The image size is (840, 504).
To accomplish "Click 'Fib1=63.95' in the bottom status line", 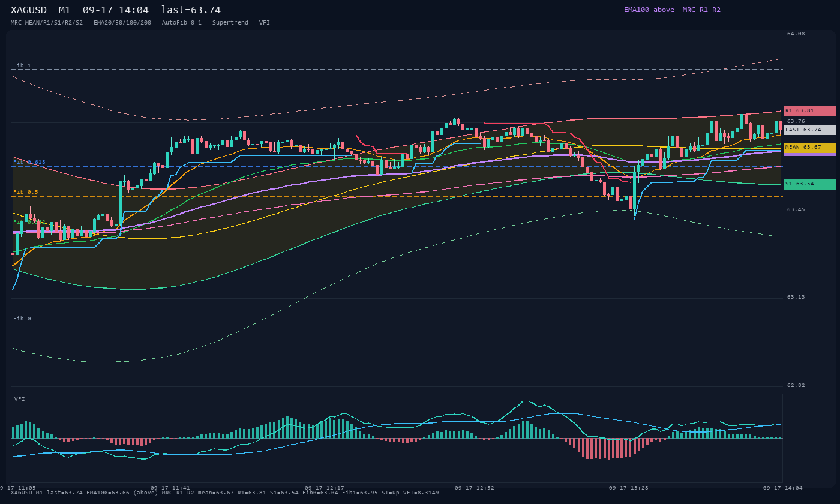I will point(360,493).
